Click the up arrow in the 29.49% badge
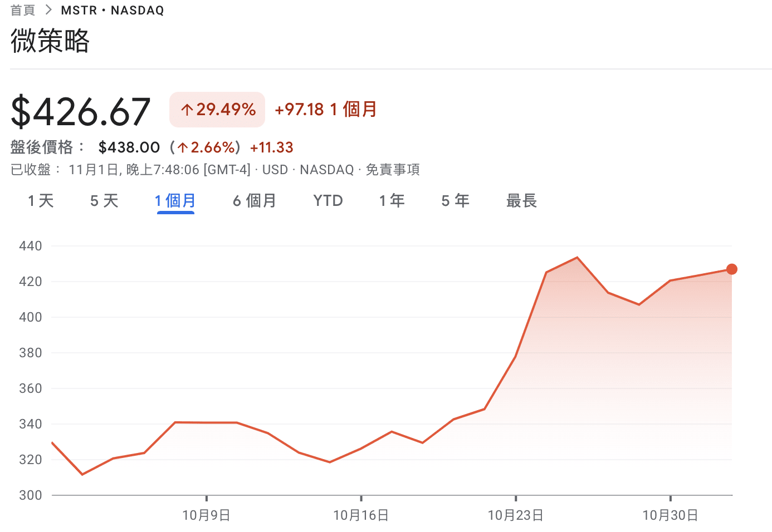772x532 pixels. 187,110
